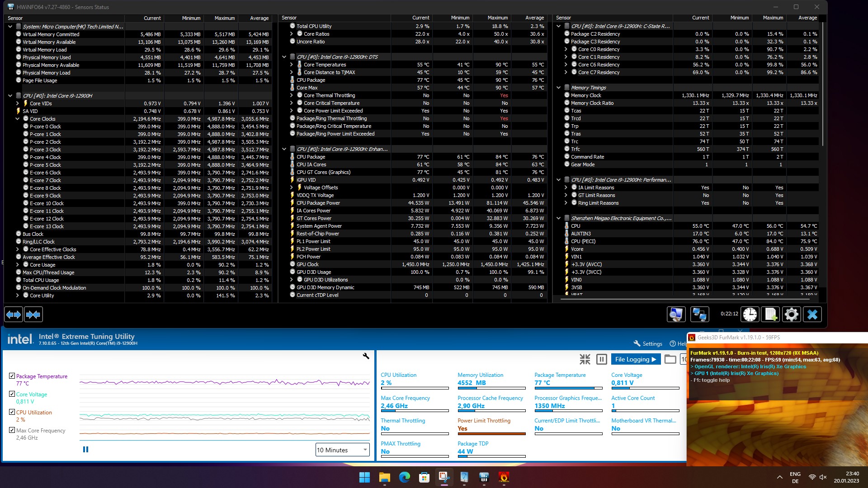Show hidden tray icons chevron
This screenshot has width=868, height=488.
pos(780,477)
